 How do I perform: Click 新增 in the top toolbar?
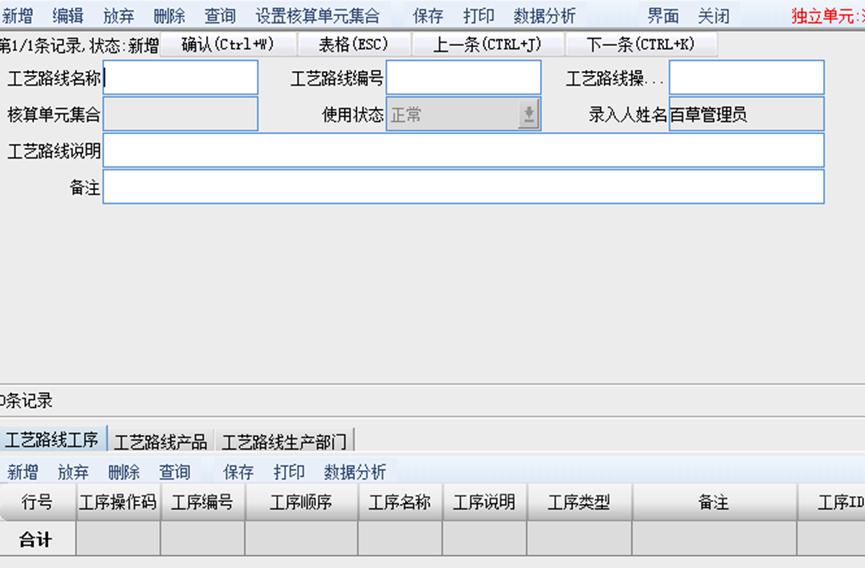18,16
